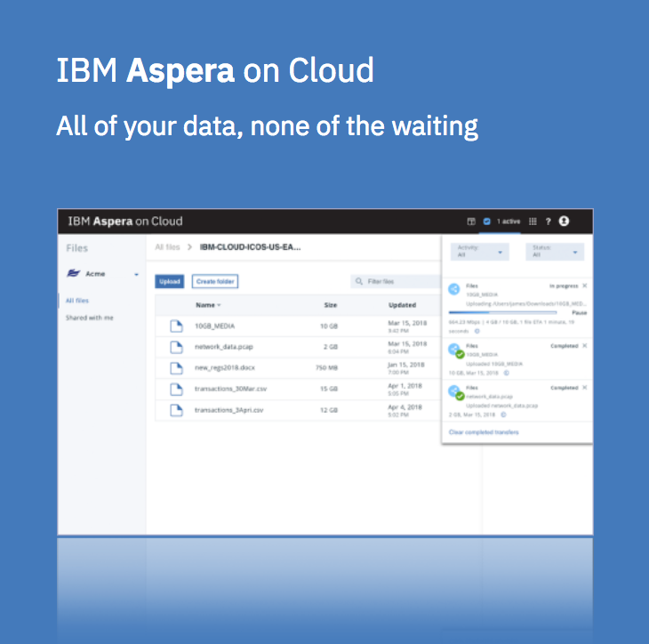Click the blue Upload button
Image resolution: width=649 pixels, height=644 pixels.
(x=169, y=281)
